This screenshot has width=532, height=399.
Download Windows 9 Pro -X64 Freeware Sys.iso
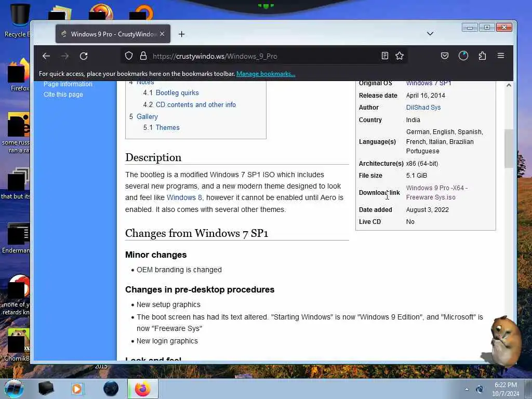pyautogui.click(x=436, y=192)
